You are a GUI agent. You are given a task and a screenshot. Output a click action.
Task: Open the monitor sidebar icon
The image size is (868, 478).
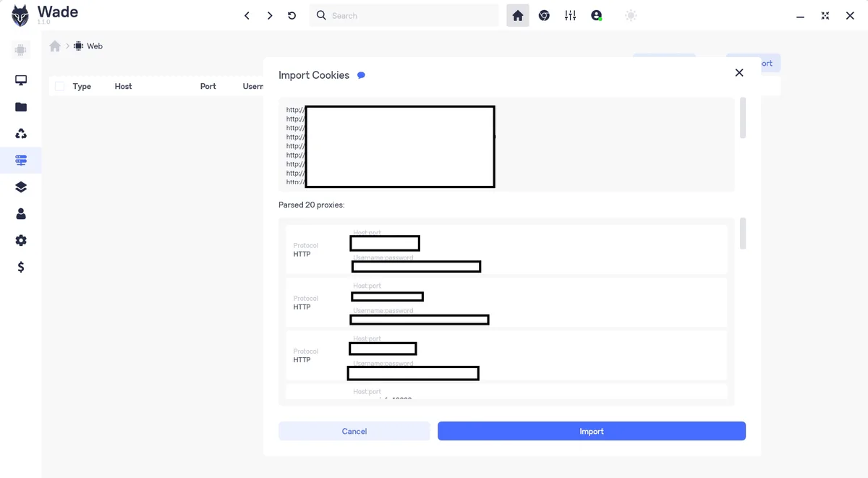[x=21, y=80]
